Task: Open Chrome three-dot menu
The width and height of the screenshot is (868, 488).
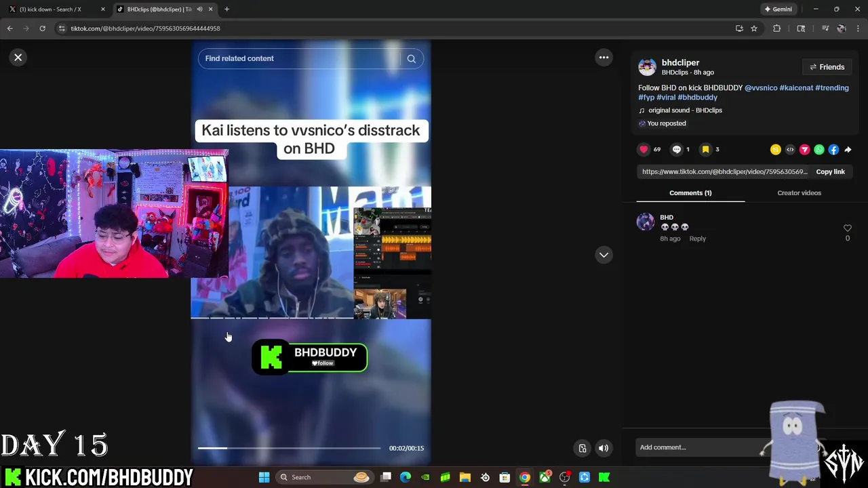Action: tap(859, 28)
